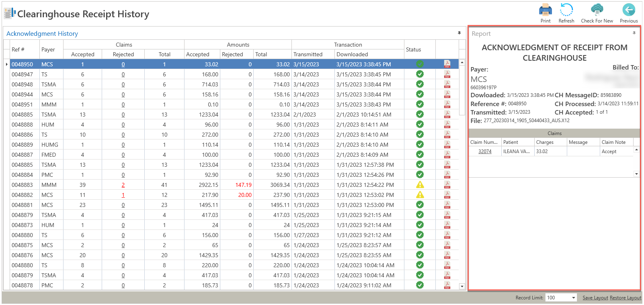Select row with Ref # 0048881
This screenshot has height=305, width=644.
[234, 205]
